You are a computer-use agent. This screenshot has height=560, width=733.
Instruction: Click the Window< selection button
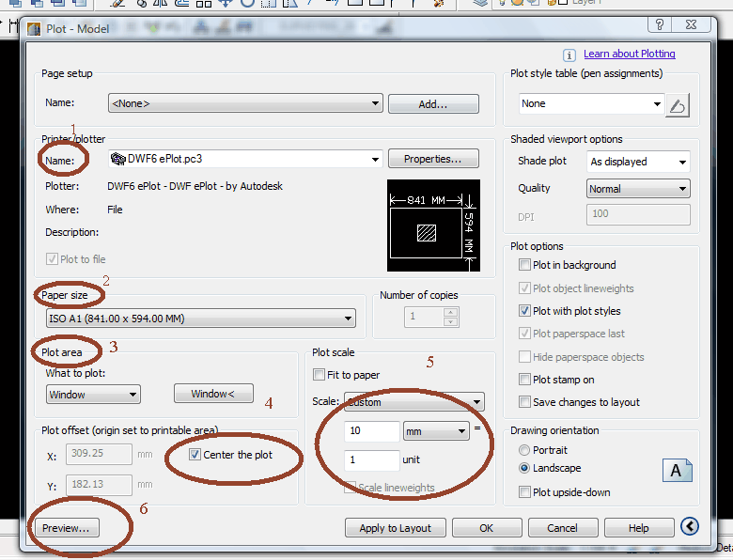coord(212,395)
